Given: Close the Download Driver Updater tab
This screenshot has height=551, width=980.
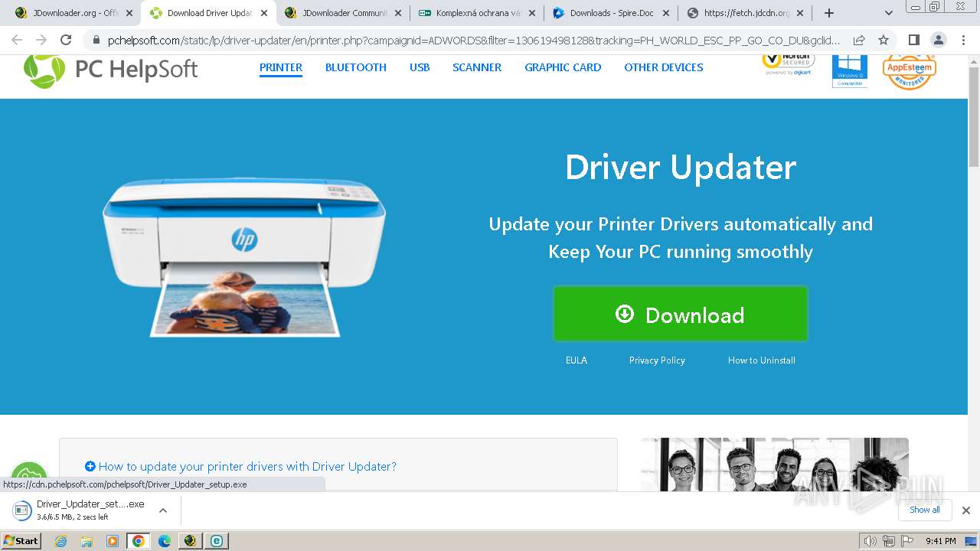Looking at the screenshot, I should [x=264, y=13].
